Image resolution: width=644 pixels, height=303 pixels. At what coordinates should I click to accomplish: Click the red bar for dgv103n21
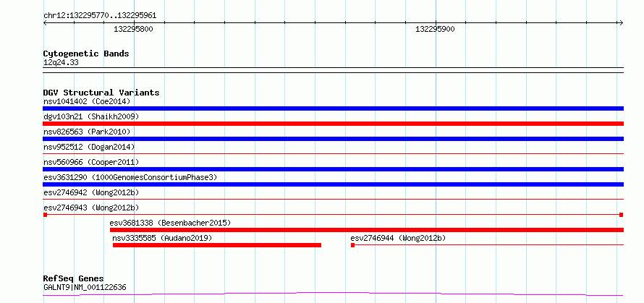[334, 124]
